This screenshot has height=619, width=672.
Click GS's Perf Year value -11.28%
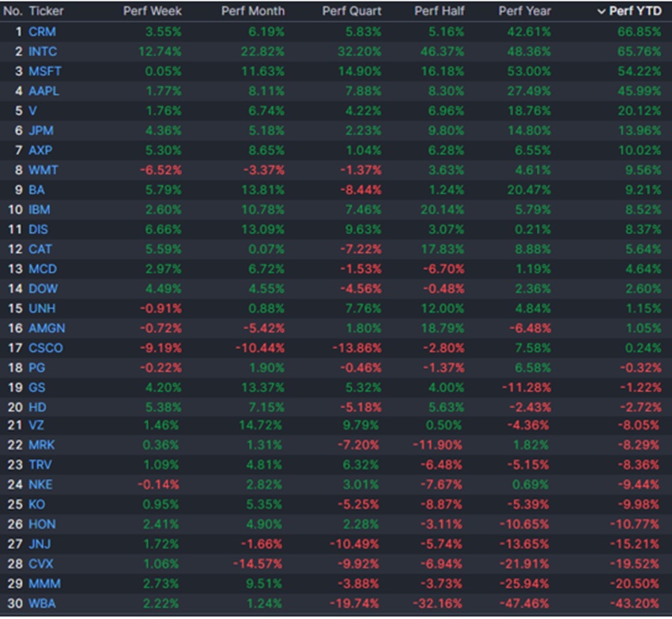tap(527, 387)
